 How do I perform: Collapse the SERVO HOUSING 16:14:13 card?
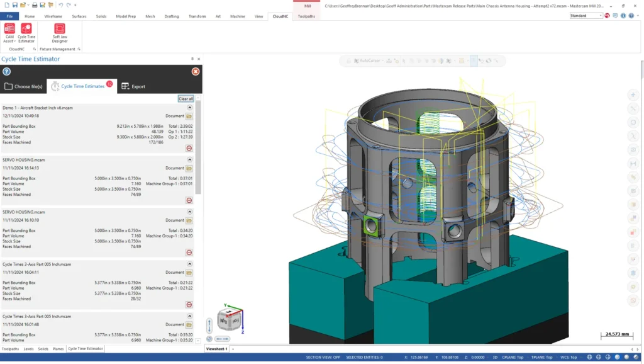click(x=189, y=159)
